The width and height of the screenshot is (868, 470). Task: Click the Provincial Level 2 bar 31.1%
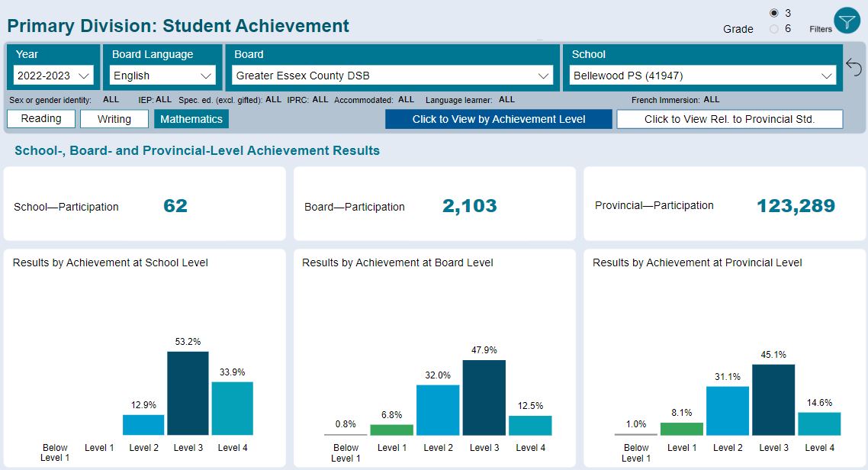pyautogui.click(x=728, y=410)
